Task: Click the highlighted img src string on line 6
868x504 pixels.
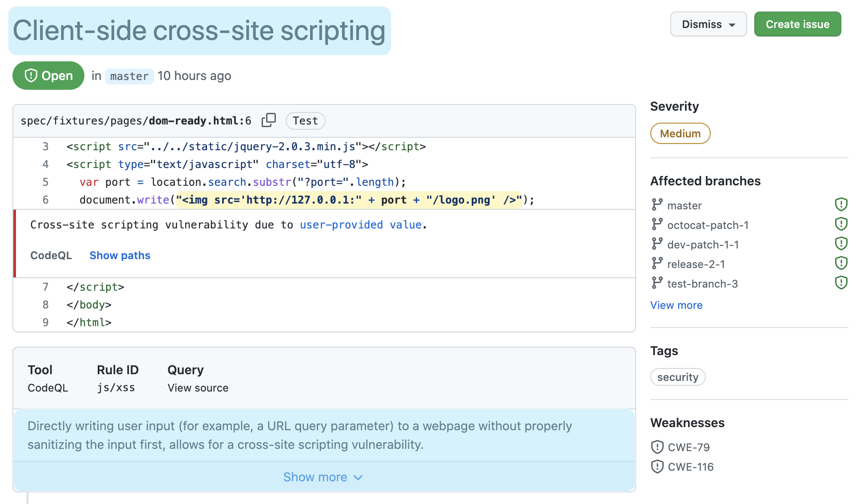Action: tap(349, 200)
